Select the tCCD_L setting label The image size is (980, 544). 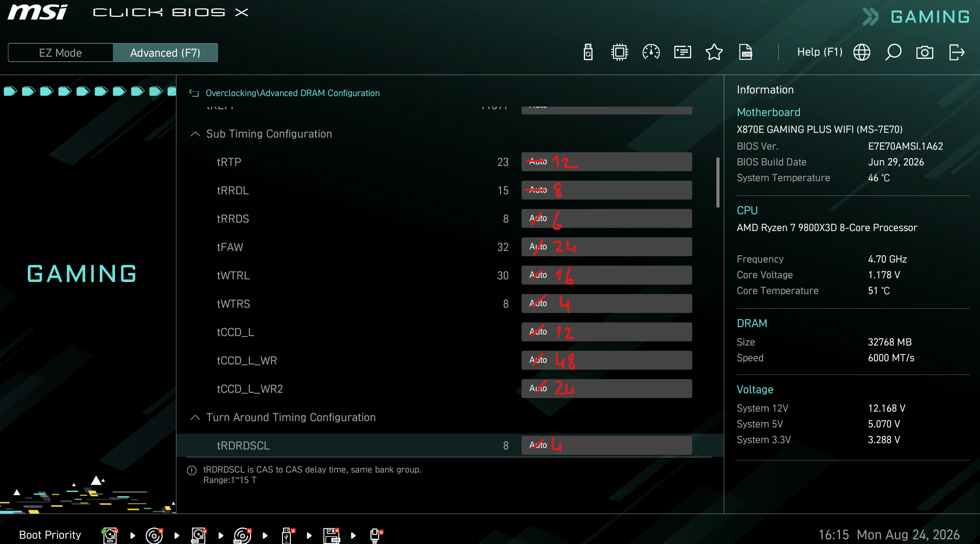[235, 332]
